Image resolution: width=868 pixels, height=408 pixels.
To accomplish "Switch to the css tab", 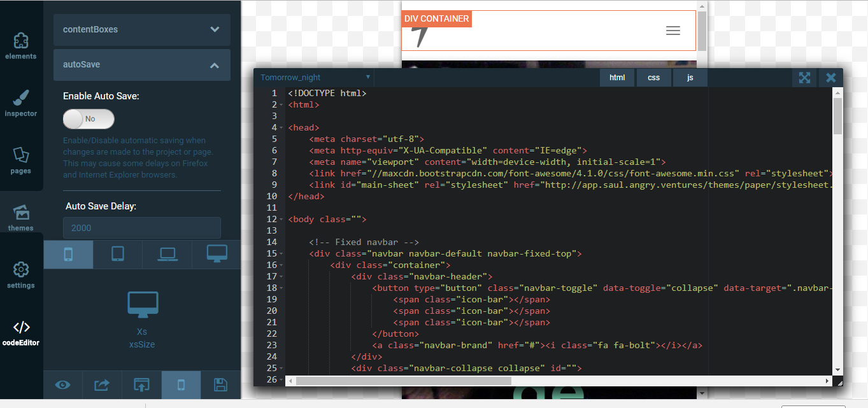I will [x=653, y=78].
